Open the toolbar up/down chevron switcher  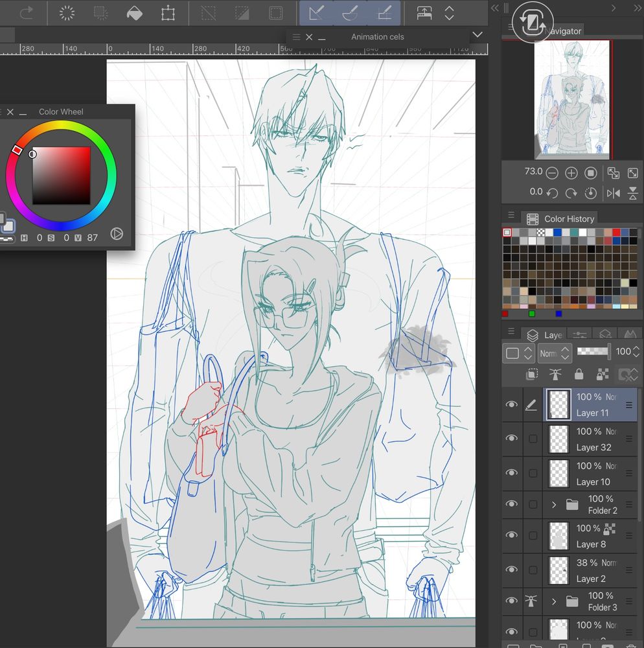click(x=450, y=13)
